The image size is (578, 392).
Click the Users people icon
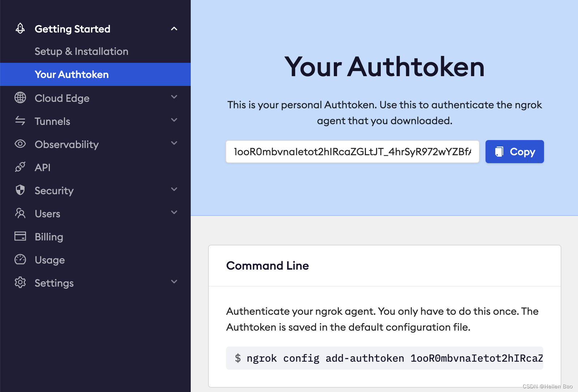20,213
